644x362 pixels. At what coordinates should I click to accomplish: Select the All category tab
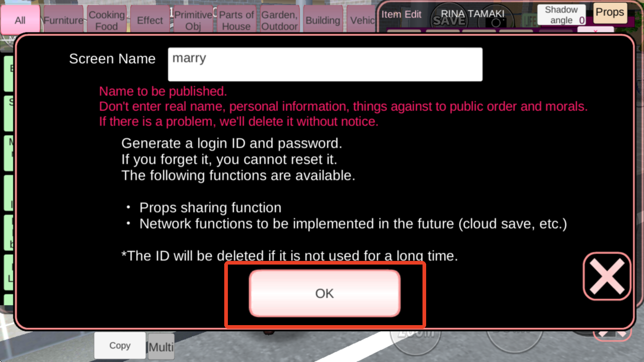[x=20, y=20]
